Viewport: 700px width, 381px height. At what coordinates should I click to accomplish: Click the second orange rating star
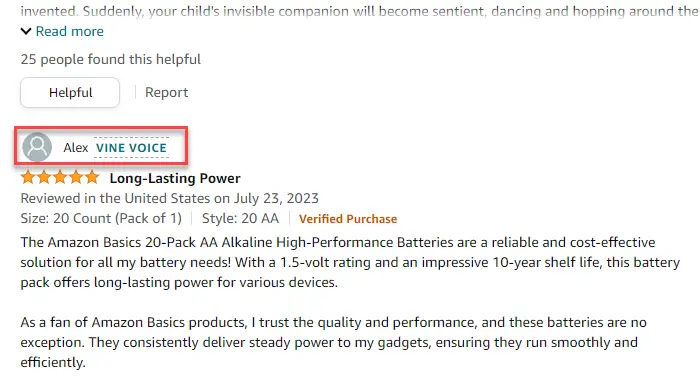[x=44, y=178]
